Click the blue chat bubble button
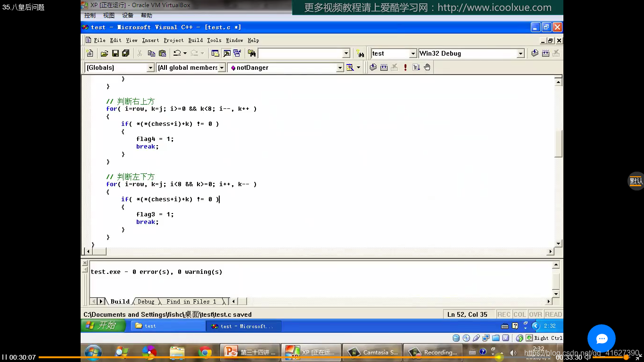644x362 pixels. click(602, 338)
